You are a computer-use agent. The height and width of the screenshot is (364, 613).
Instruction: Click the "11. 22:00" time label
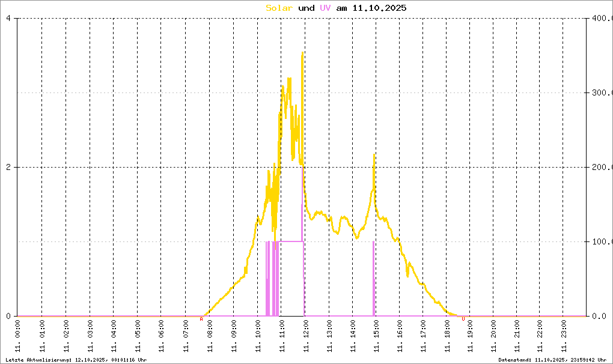540,336
